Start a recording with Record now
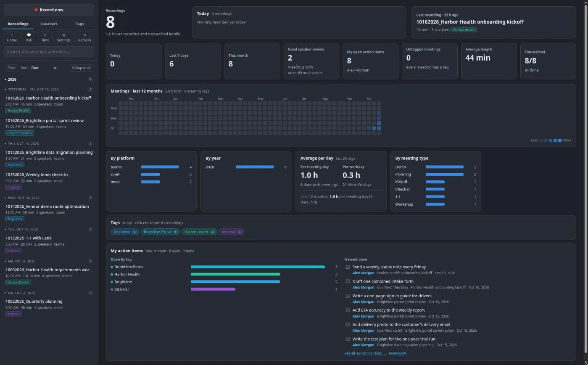The image size is (588, 365). click(49, 10)
